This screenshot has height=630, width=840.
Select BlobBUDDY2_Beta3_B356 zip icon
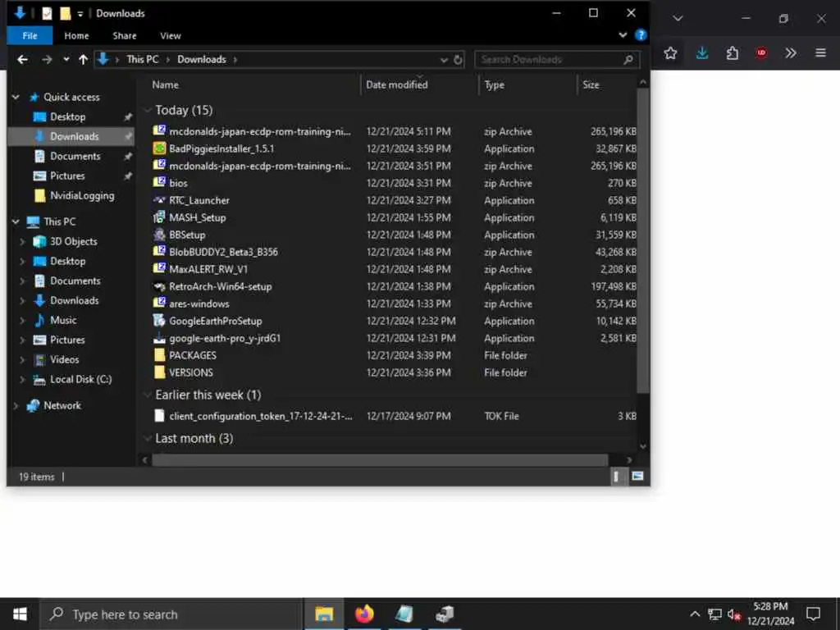coord(159,251)
